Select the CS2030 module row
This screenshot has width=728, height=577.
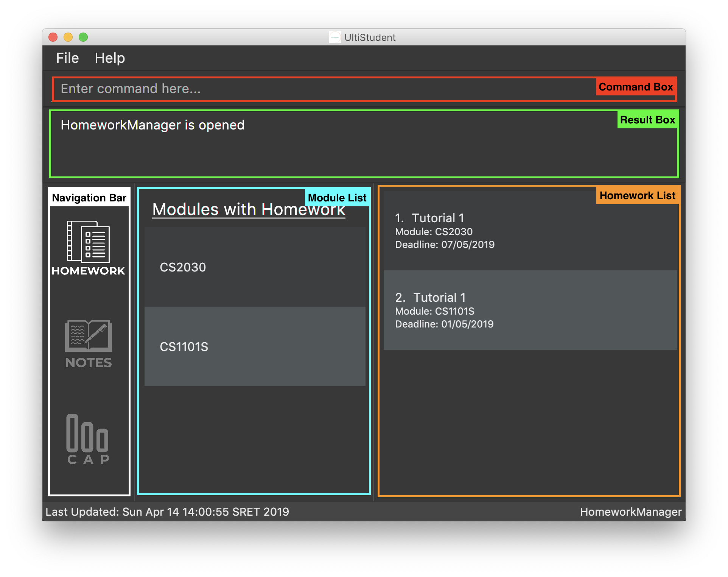255,267
